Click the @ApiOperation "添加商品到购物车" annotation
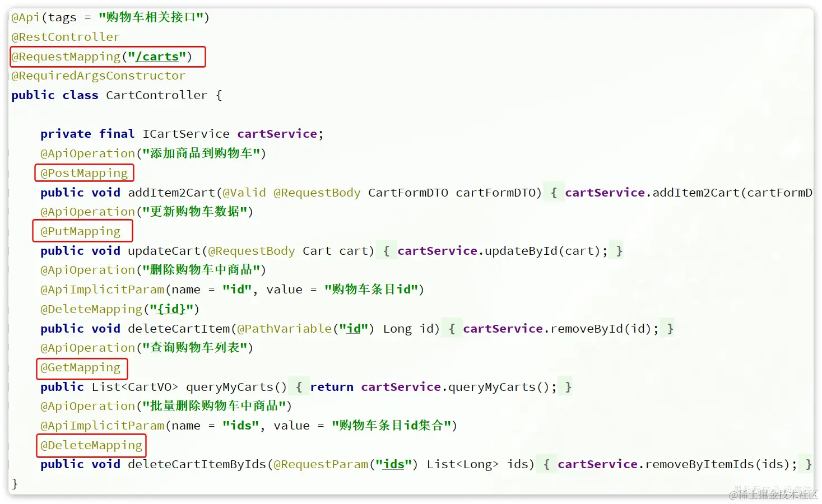Image resolution: width=822 pixels, height=504 pixels. point(153,153)
